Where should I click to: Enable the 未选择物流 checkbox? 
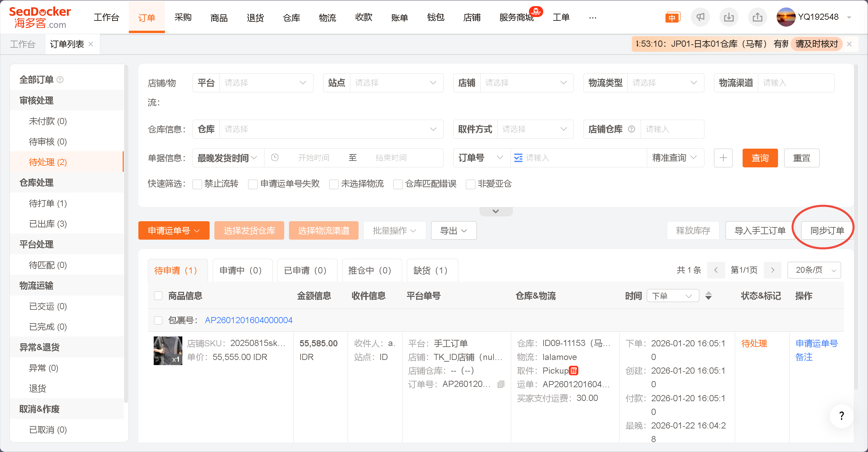click(x=334, y=184)
